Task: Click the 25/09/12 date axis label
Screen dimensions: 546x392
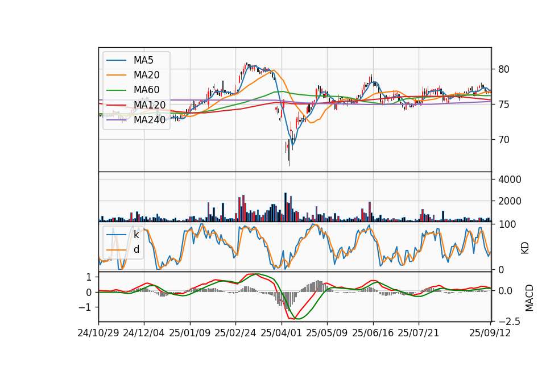Action: 490,333
